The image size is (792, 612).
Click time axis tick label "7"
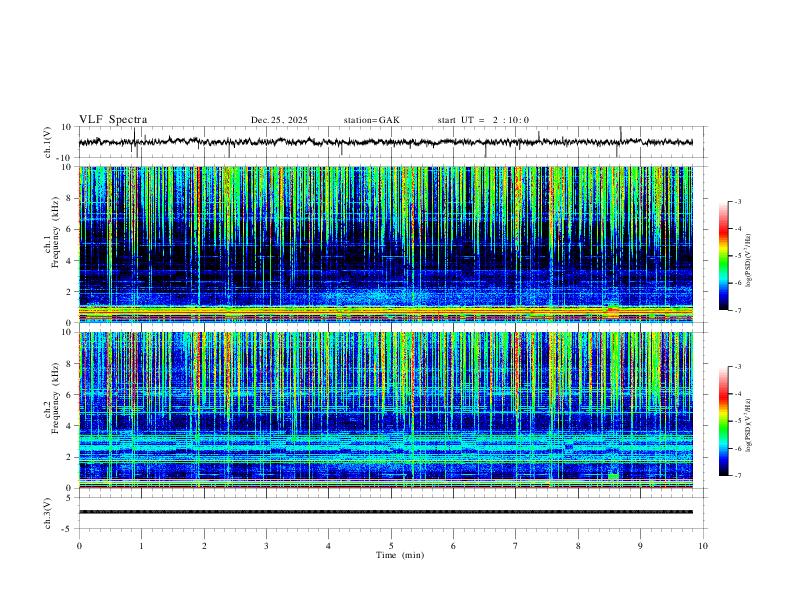515,546
